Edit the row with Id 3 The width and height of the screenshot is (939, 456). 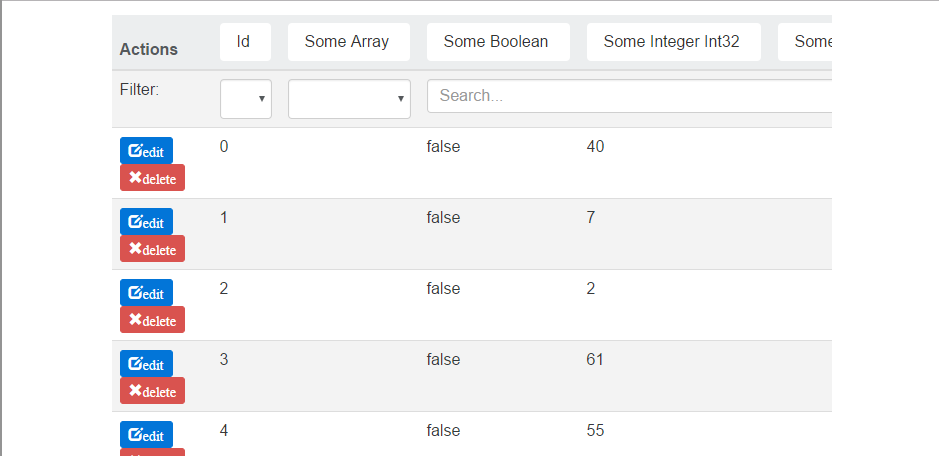coord(146,364)
